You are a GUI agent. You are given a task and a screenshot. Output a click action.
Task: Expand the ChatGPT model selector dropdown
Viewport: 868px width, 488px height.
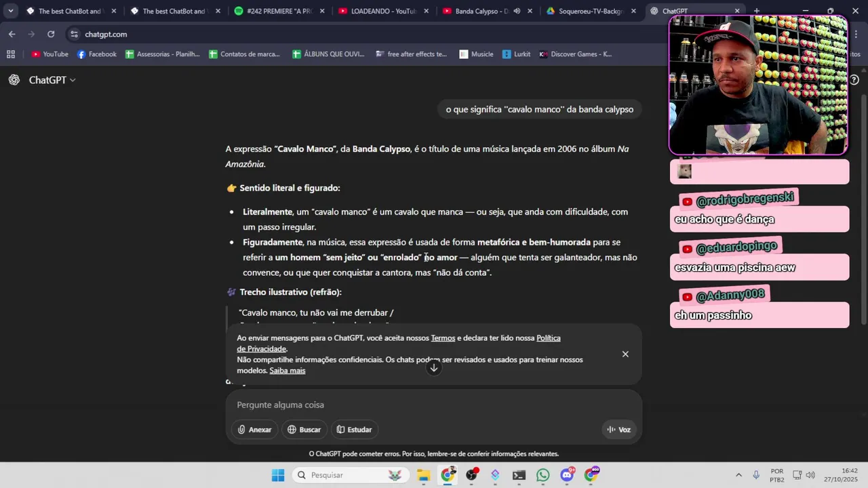click(x=52, y=80)
